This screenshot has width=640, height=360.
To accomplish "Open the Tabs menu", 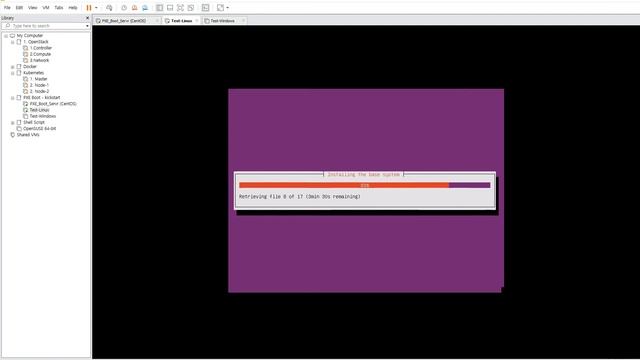I will [x=59, y=8].
